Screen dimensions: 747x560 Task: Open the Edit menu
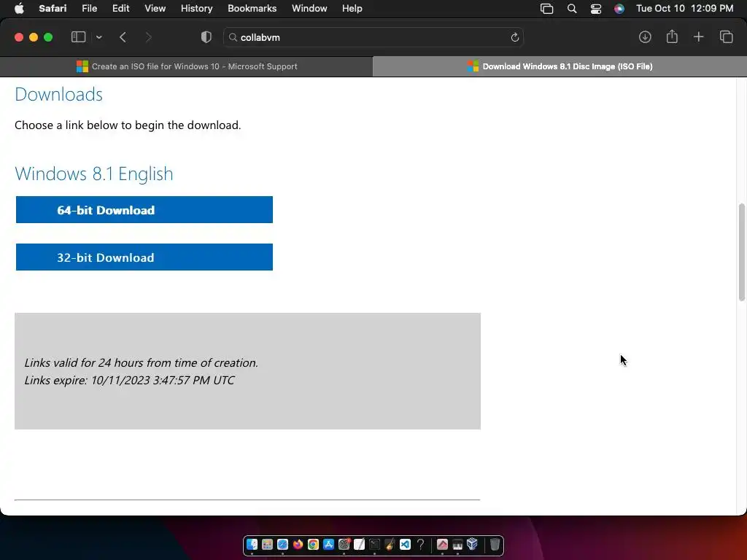[120, 9]
